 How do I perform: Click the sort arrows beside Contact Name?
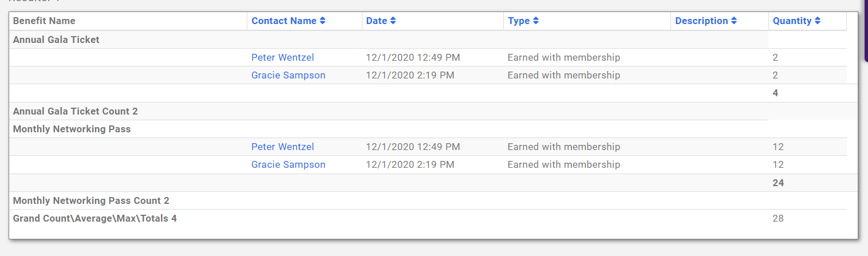(323, 21)
